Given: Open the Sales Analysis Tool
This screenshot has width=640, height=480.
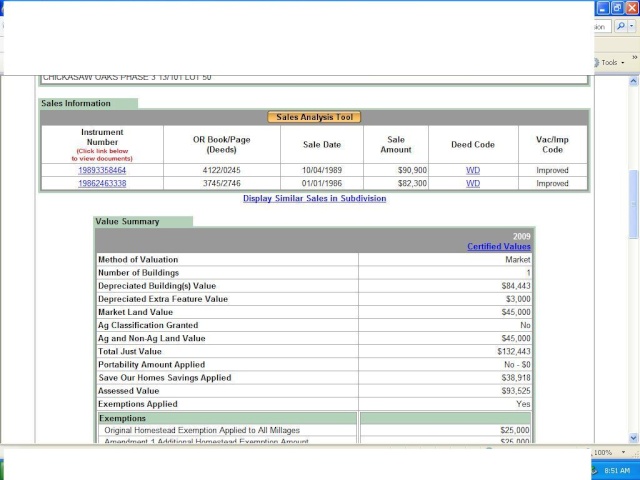Looking at the screenshot, I should pos(314,117).
